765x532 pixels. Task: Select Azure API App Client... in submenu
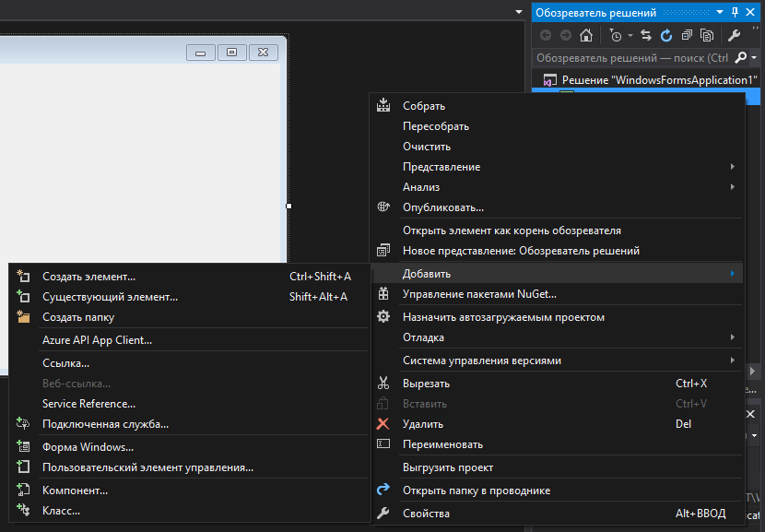click(x=97, y=340)
